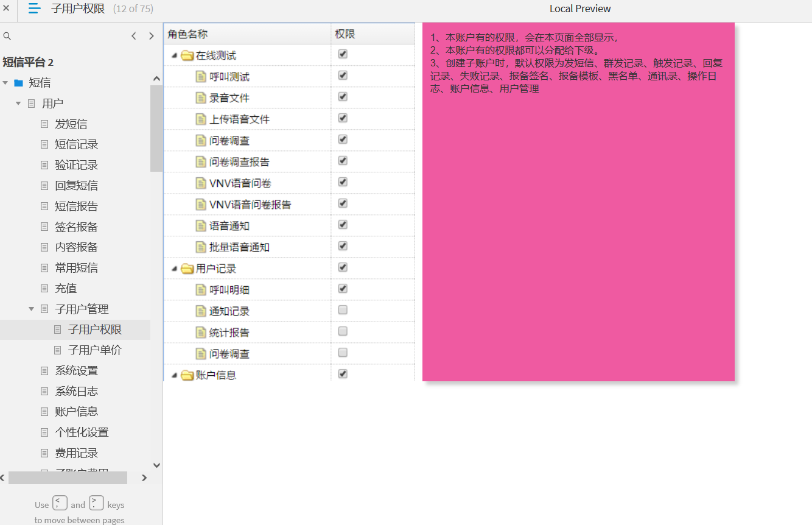Click the search magnifier icon in sidebar

pyautogui.click(x=7, y=37)
